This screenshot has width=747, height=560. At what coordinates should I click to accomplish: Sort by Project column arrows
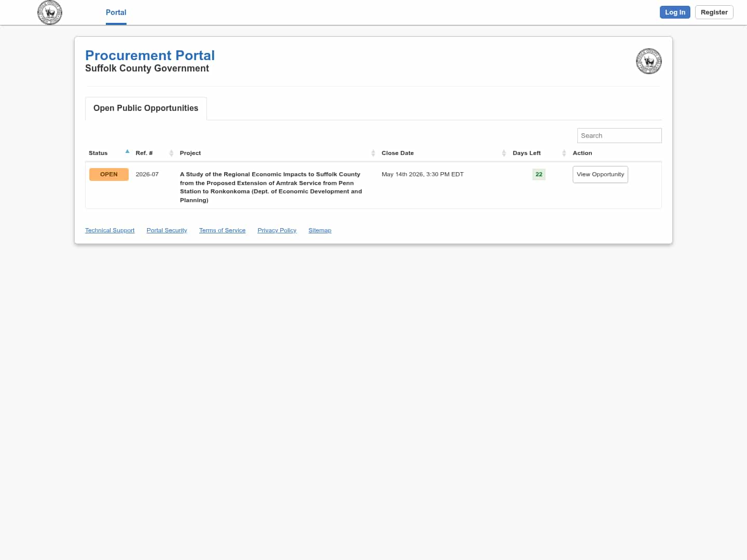pyautogui.click(x=373, y=153)
